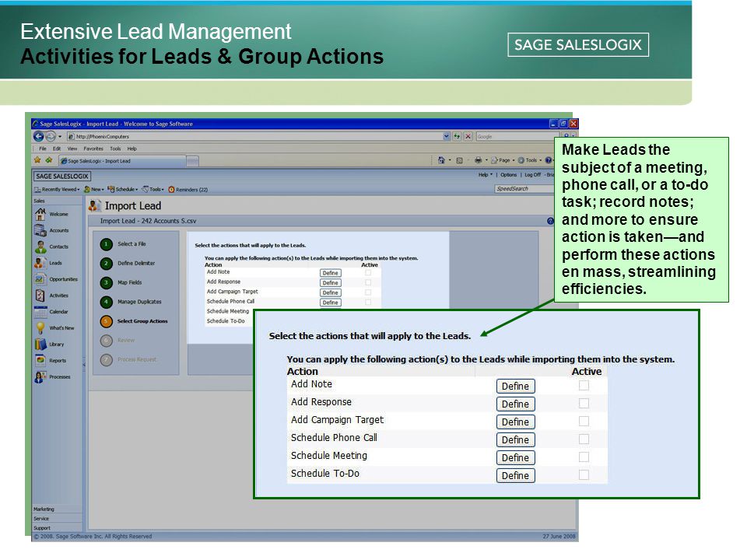The width and height of the screenshot is (747, 560).
Task: Click the Reminders (22) clock button
Action: [188, 190]
